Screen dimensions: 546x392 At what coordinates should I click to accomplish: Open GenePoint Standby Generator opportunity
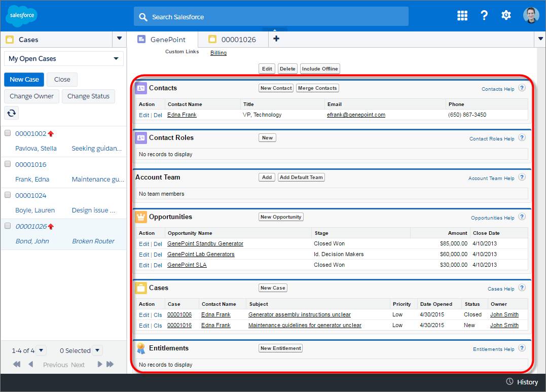point(205,243)
